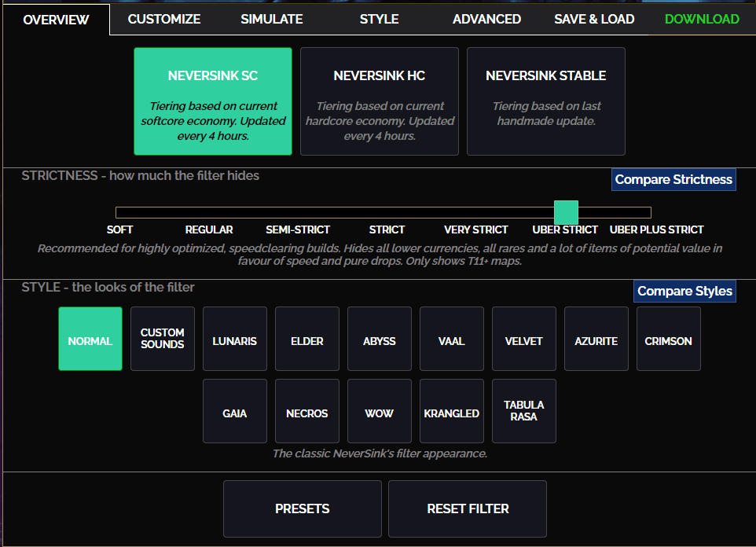756x547 pixels.
Task: Go to the Download tab
Action: (702, 20)
